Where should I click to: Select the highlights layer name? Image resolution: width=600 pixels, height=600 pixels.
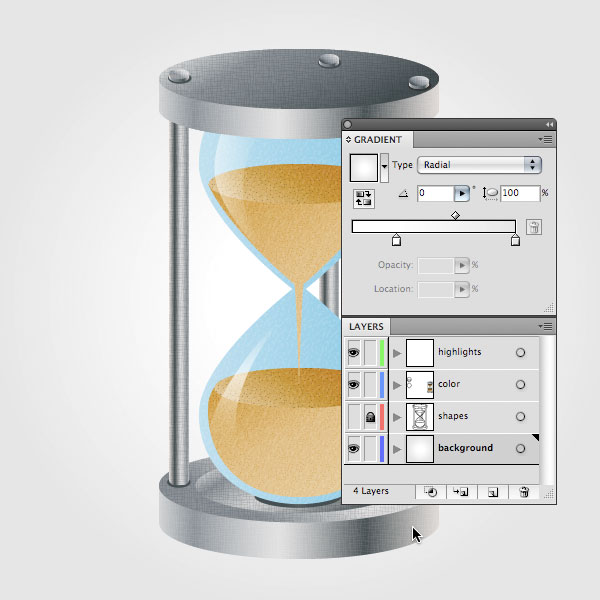[460, 352]
